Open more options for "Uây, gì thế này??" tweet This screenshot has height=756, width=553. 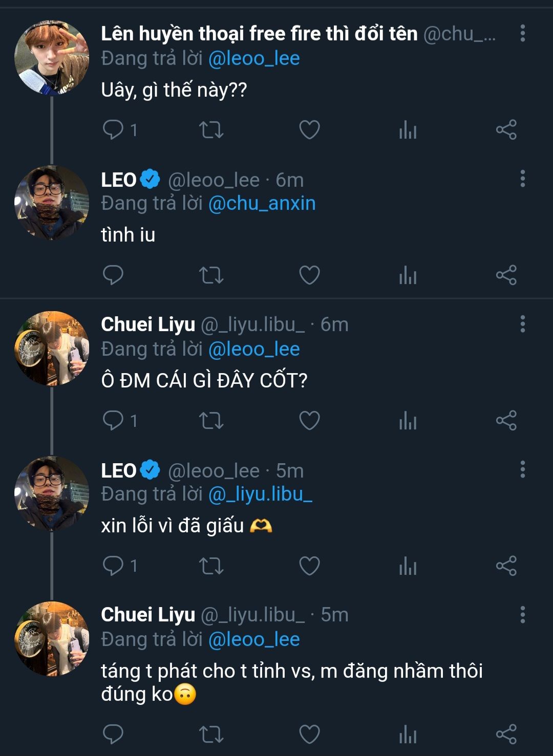tap(522, 33)
